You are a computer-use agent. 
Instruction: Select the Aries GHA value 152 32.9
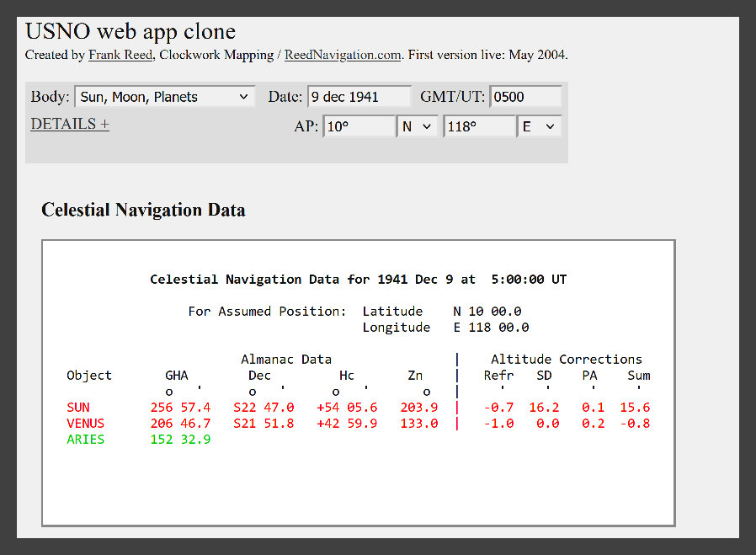(180, 440)
